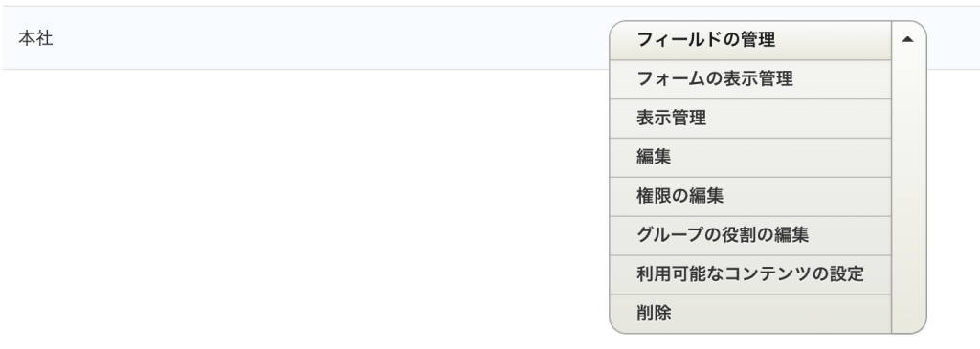Configure available content via 利用可能なコンテンツの設定
The image size is (980, 349).
pyautogui.click(x=750, y=274)
